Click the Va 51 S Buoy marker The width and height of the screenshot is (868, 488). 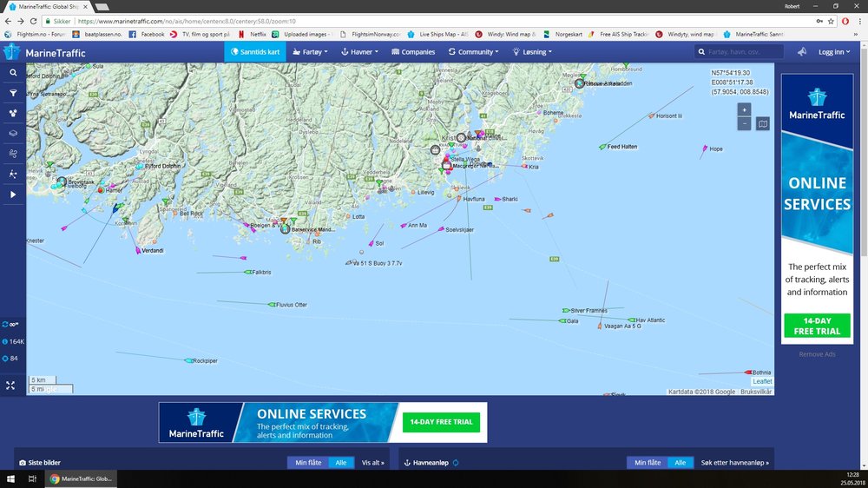(349, 262)
